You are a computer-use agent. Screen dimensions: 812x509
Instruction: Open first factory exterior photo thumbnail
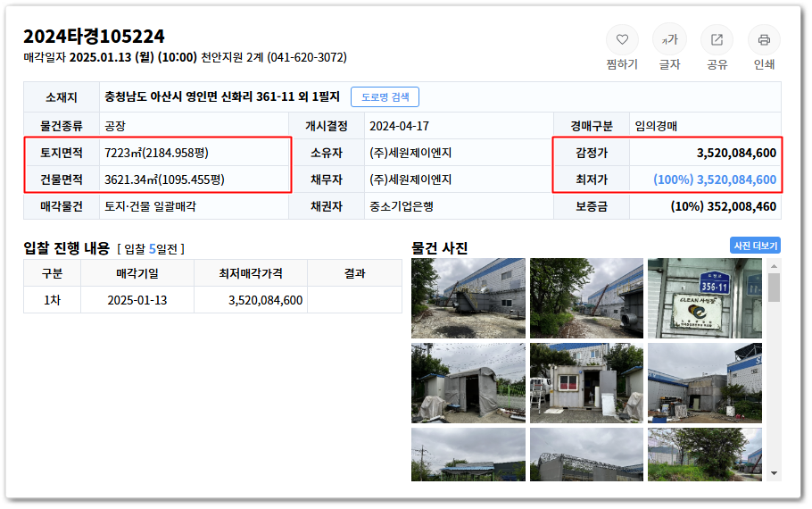[468, 298]
